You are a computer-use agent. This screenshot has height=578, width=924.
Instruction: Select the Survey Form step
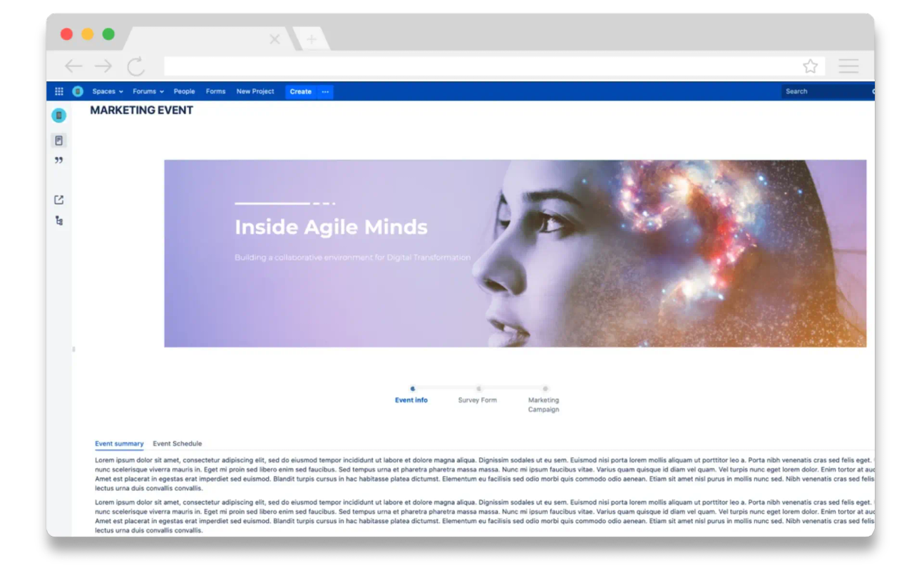coord(478,400)
